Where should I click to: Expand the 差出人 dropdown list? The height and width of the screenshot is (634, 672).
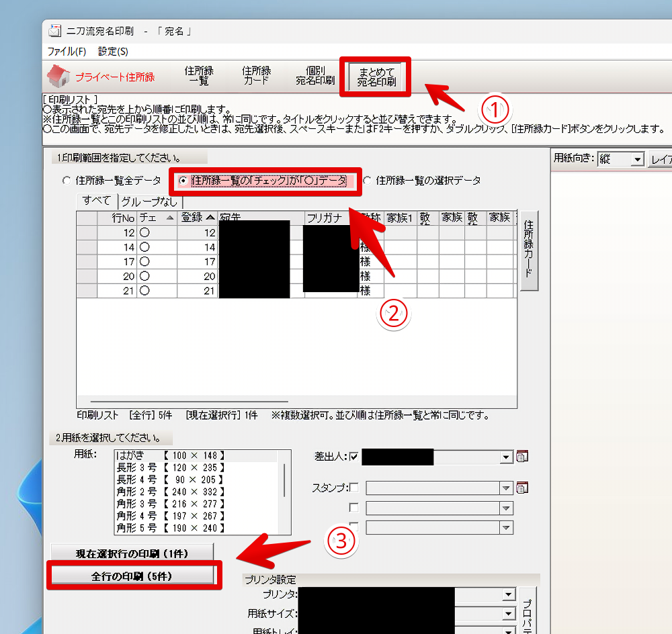[x=507, y=457]
